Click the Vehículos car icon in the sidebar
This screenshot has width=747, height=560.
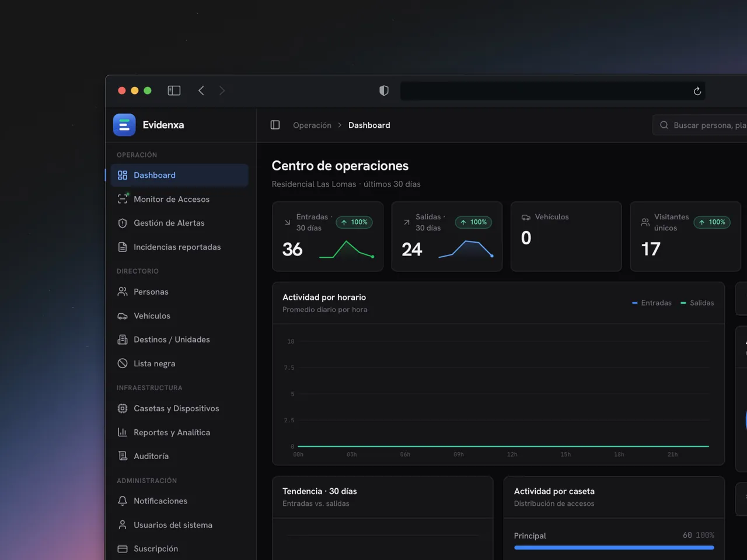(123, 316)
